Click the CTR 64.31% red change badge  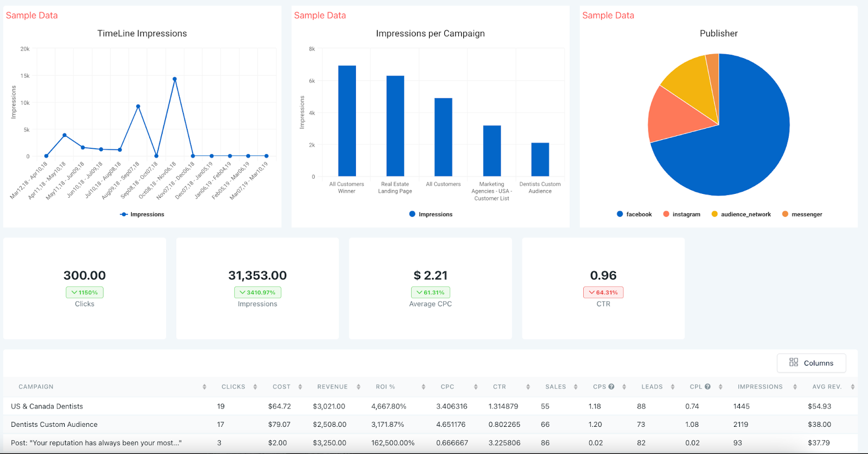(603, 292)
